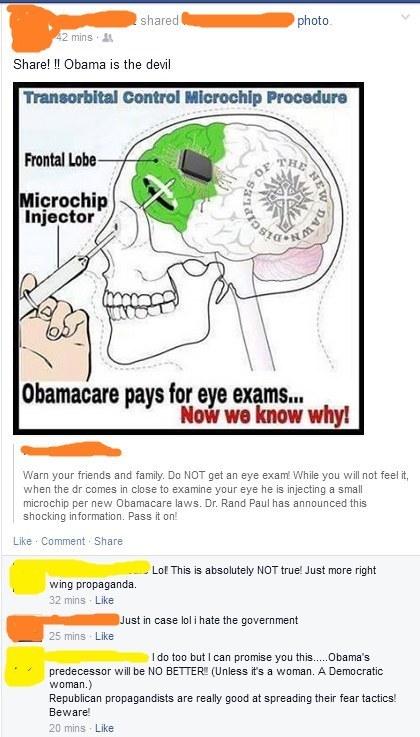Screen dimensions: 420x737
Task: Open the "photo" link in post header
Action: click(x=313, y=21)
